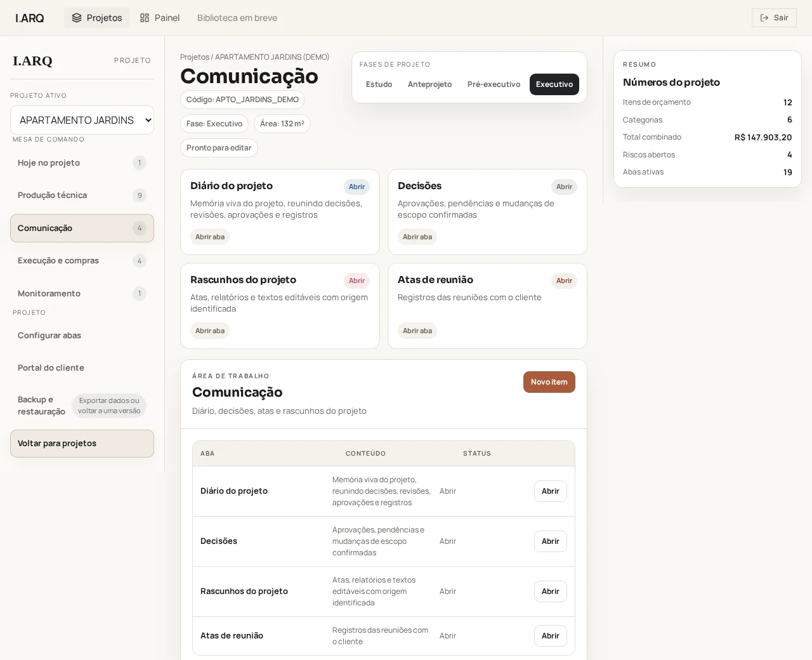Click the Novo item button
Viewport: 812px width, 660px height.
point(549,382)
